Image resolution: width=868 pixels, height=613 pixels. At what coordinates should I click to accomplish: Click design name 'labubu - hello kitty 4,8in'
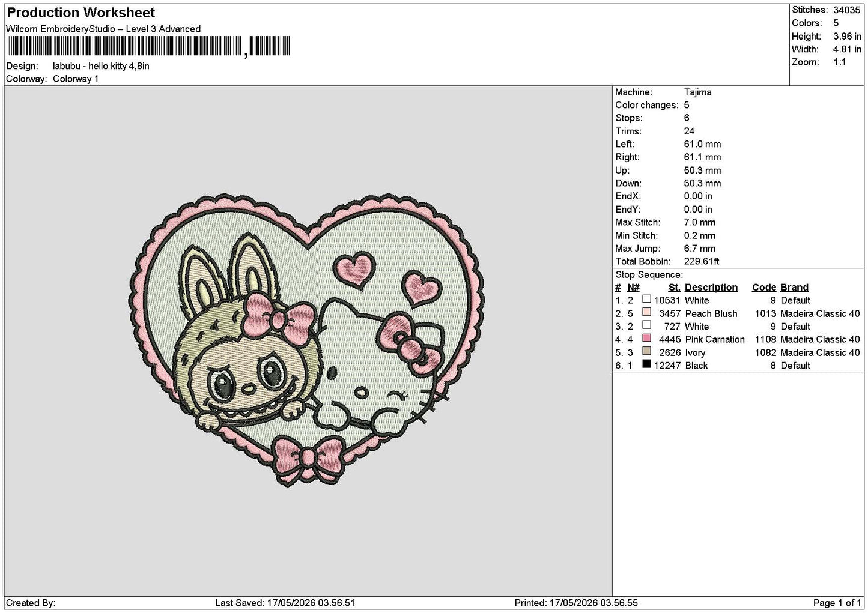pos(101,66)
